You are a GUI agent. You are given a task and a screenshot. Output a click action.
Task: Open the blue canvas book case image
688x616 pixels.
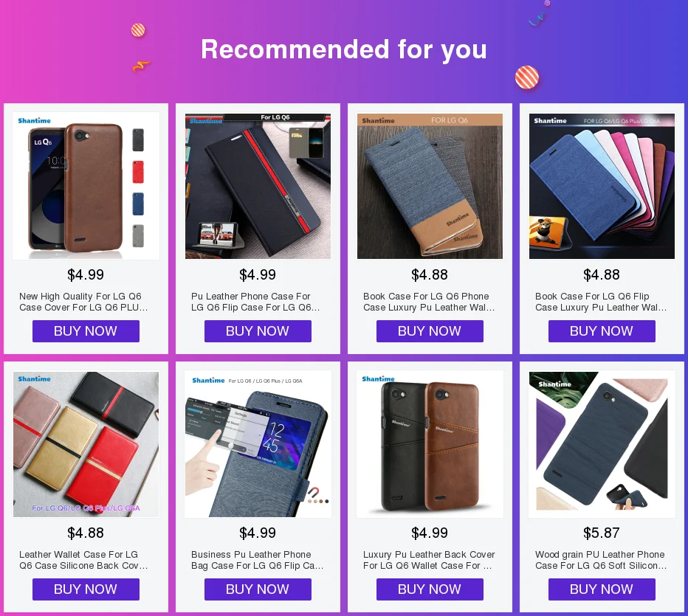tap(430, 186)
